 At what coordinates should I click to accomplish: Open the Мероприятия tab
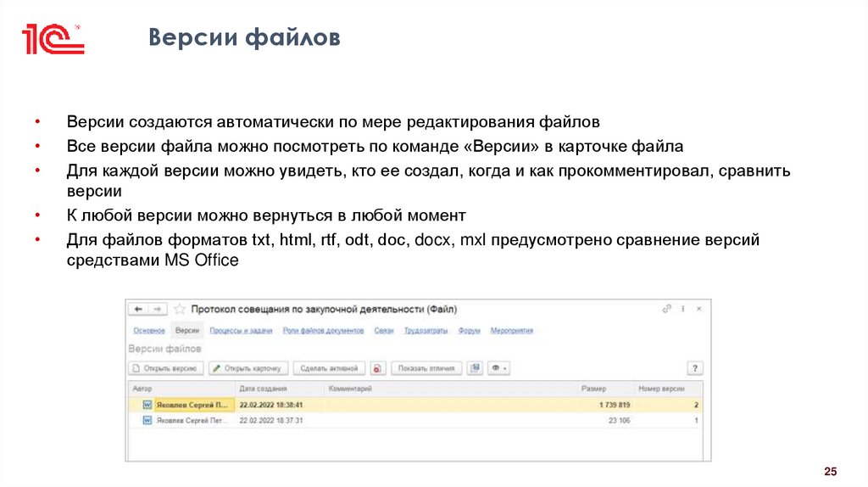(x=511, y=330)
